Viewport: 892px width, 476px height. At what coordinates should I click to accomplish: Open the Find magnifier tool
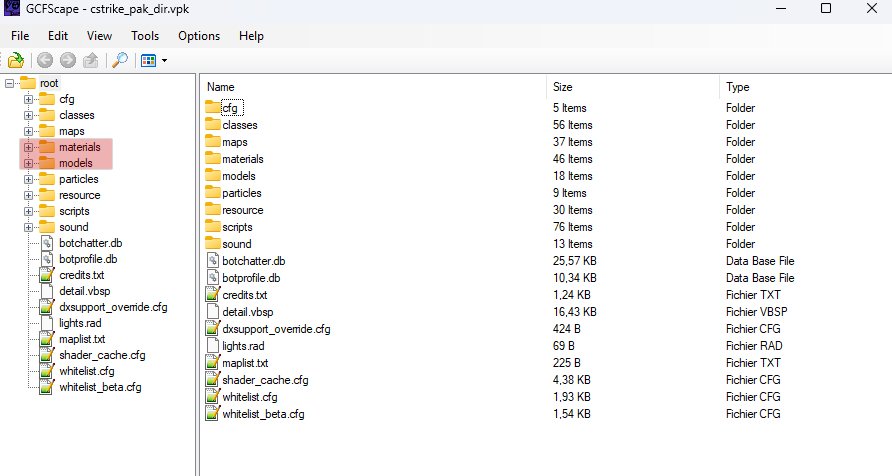tap(119, 60)
